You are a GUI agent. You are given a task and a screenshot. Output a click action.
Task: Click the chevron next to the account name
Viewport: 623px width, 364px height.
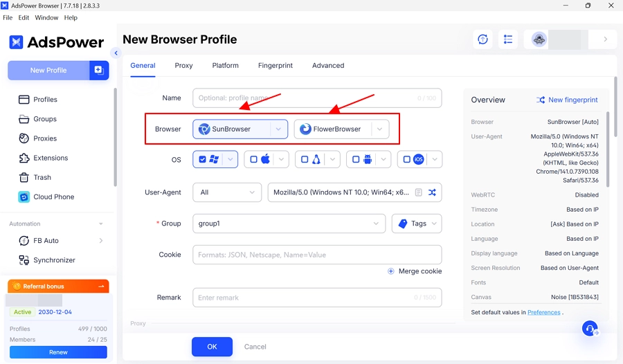tap(605, 39)
